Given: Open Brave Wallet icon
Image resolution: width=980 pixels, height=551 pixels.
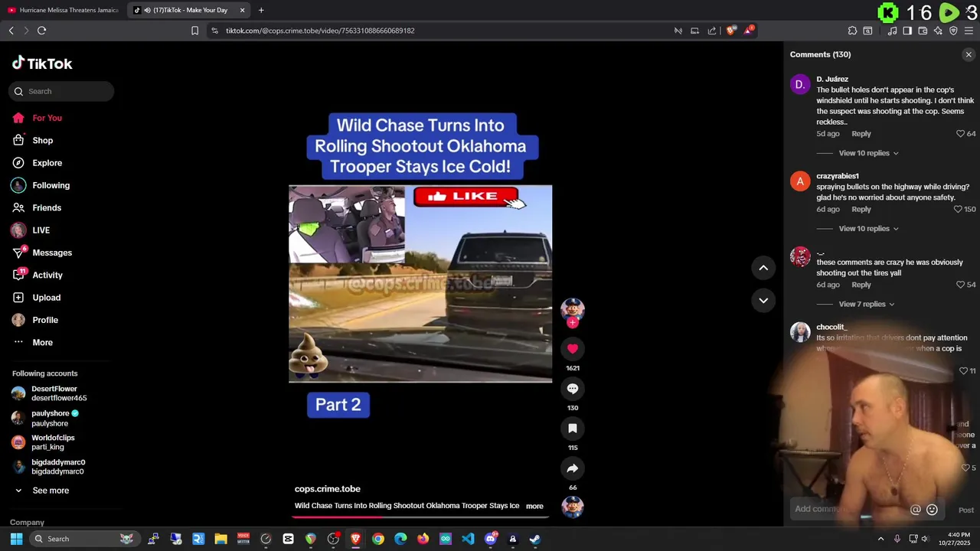Looking at the screenshot, I should click(x=923, y=31).
